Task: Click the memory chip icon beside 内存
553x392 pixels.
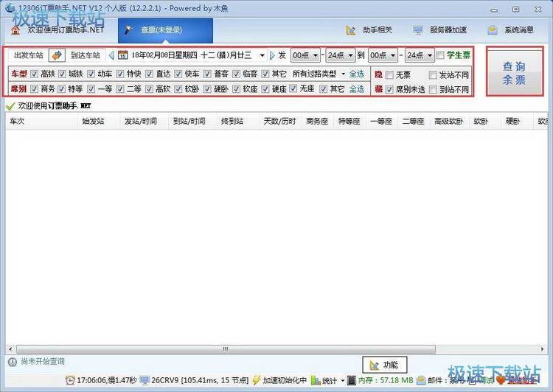Action: (x=352, y=380)
